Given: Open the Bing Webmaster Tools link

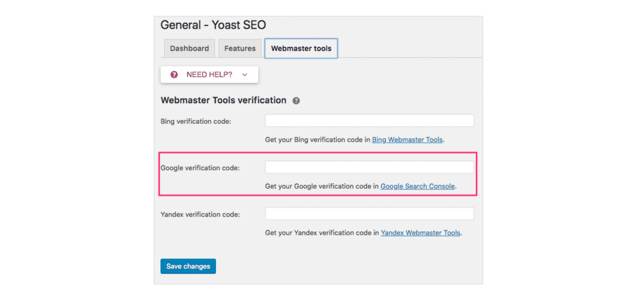Looking at the screenshot, I should coord(407,140).
